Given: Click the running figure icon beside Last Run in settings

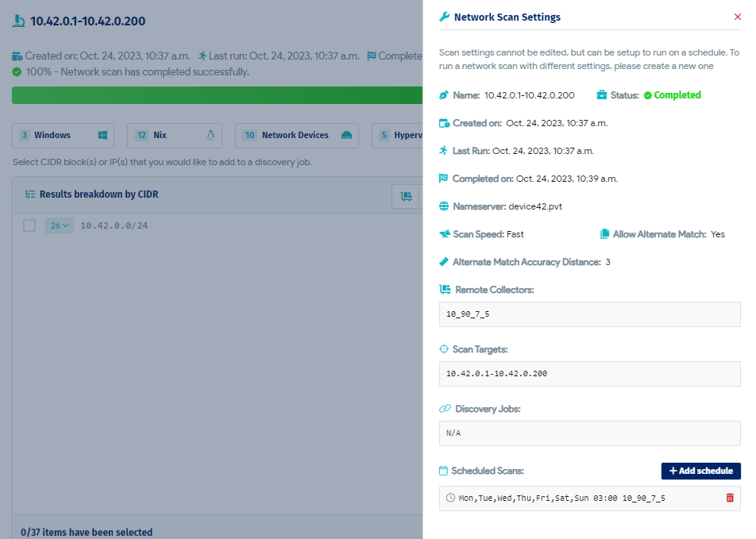Looking at the screenshot, I should click(444, 150).
